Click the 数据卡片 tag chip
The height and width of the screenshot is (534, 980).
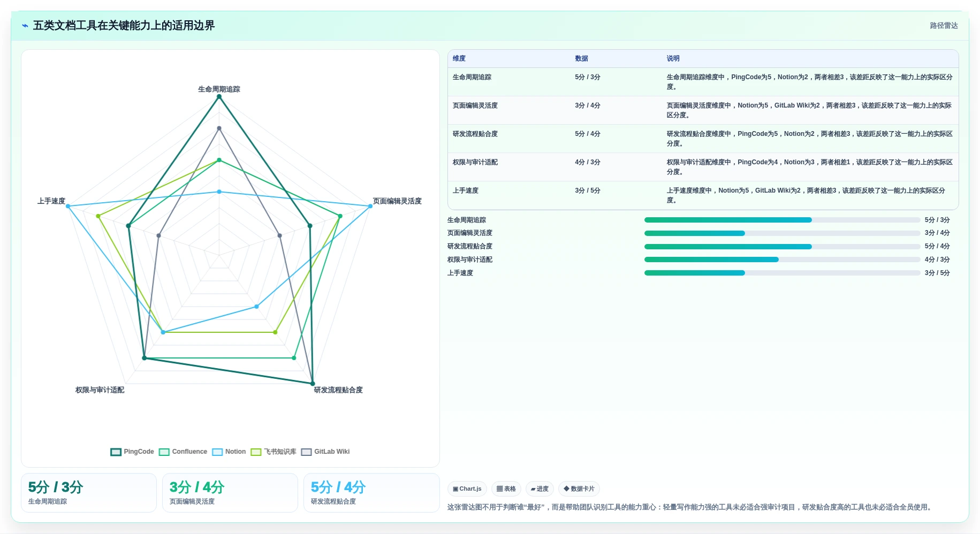tap(579, 489)
